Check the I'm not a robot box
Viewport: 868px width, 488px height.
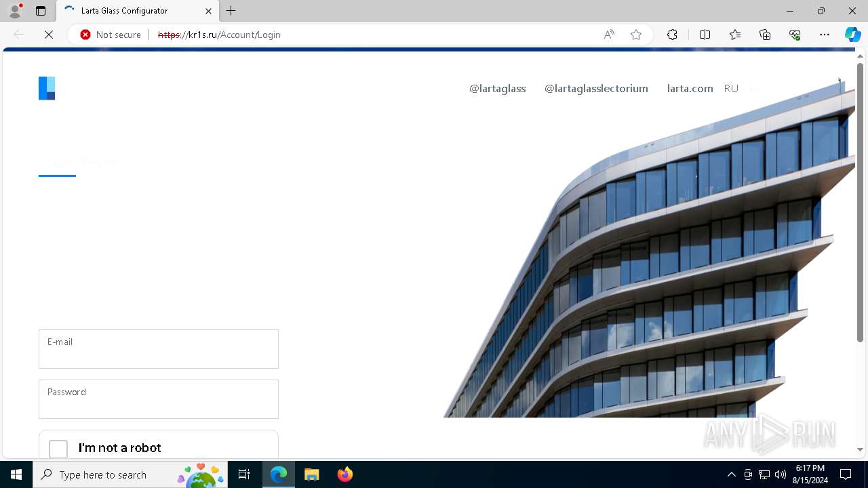tap(58, 449)
